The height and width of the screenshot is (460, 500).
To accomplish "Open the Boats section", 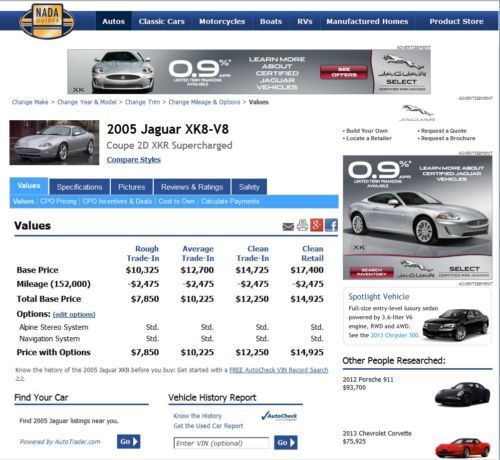I will [271, 21].
